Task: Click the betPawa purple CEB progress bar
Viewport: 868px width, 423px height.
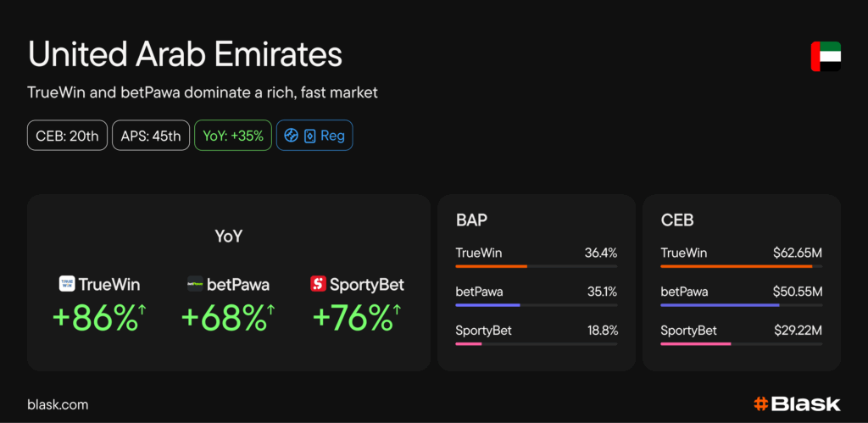Action: tap(720, 305)
